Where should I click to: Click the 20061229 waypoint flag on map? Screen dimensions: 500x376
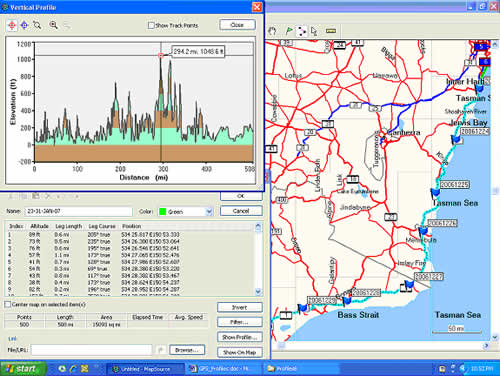[303, 308]
